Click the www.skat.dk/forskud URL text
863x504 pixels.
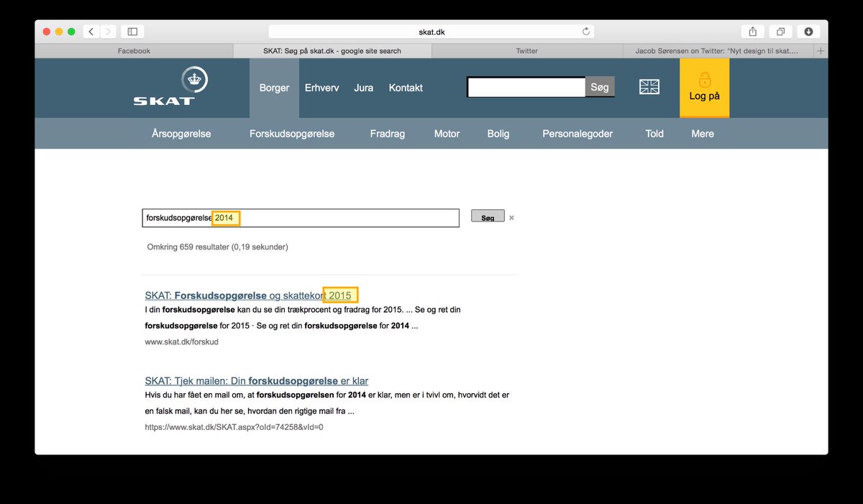[x=181, y=342]
